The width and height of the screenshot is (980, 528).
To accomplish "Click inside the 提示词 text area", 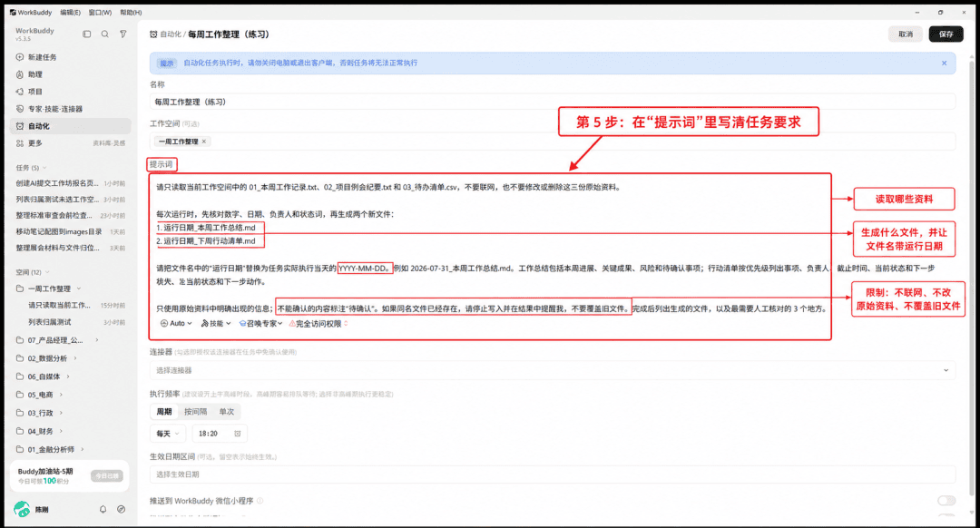I will tap(490, 257).
